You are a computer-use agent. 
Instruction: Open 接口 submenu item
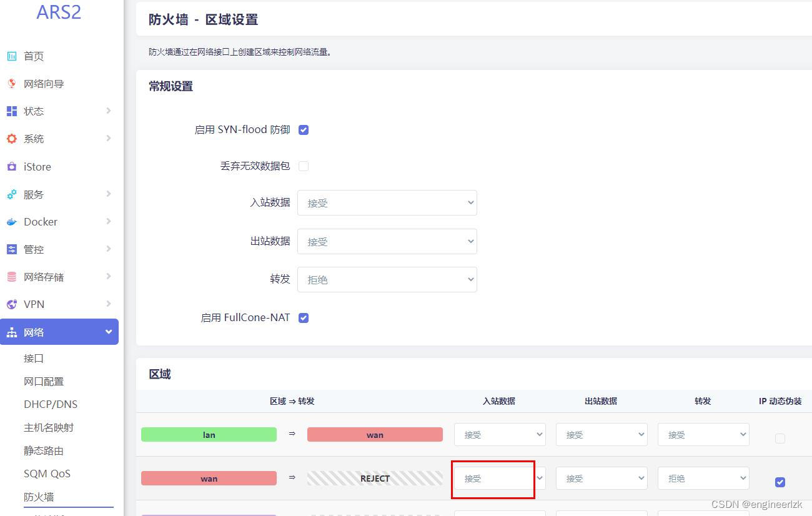pyautogui.click(x=34, y=359)
